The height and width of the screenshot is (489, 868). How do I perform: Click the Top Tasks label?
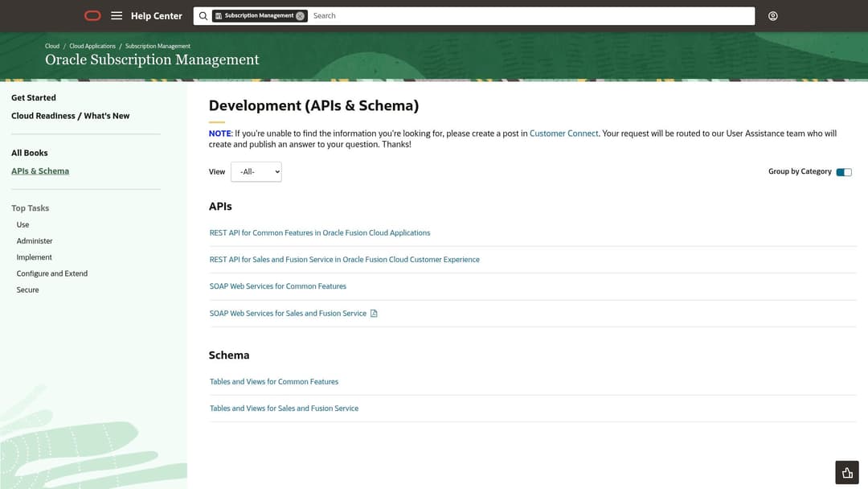tap(31, 208)
